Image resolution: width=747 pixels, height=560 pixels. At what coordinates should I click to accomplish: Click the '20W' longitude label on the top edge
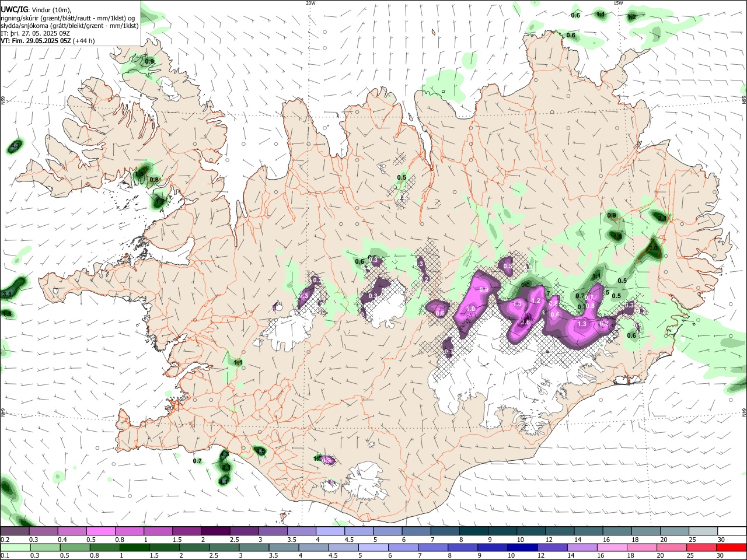310,3
